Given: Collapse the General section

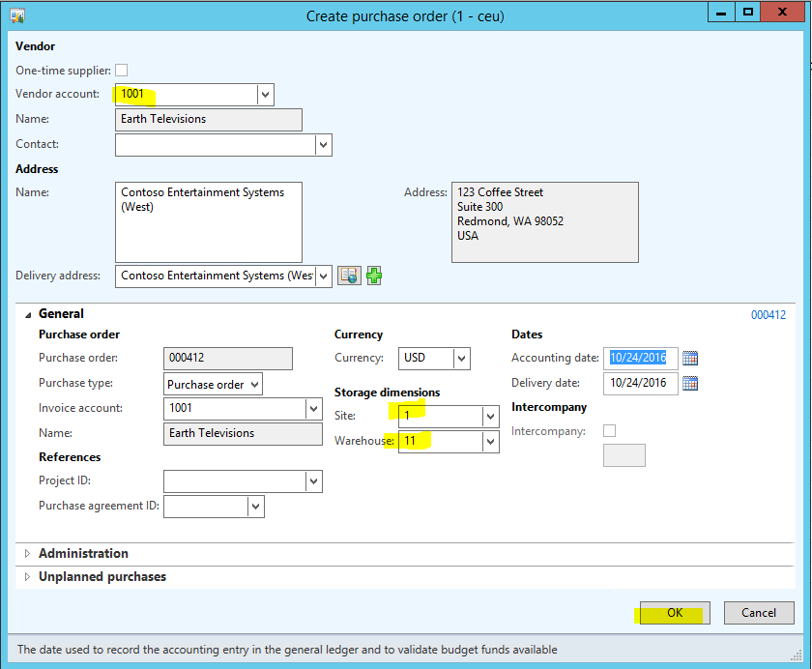Looking at the screenshot, I should [27, 314].
